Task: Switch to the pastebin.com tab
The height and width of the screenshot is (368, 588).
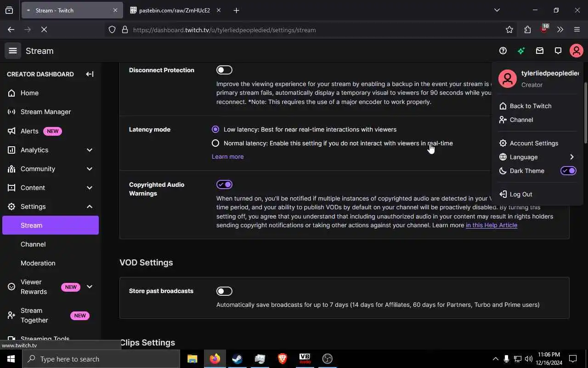Action: click(175, 10)
